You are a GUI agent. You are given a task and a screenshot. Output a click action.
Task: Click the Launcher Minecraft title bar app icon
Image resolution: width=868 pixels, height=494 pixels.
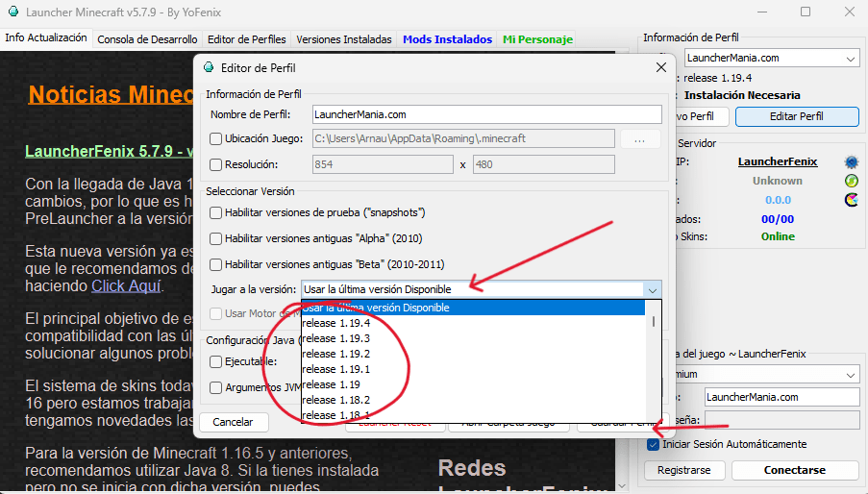pyautogui.click(x=12, y=12)
